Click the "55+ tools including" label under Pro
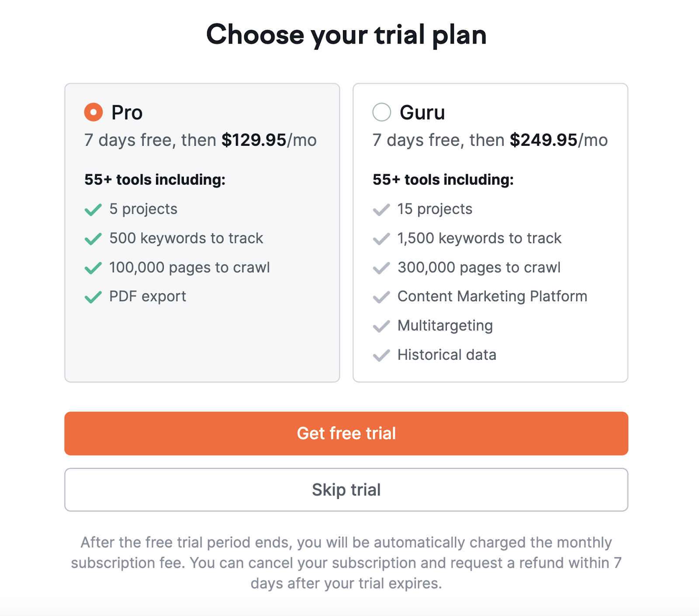The image size is (699, 616). [x=155, y=179]
